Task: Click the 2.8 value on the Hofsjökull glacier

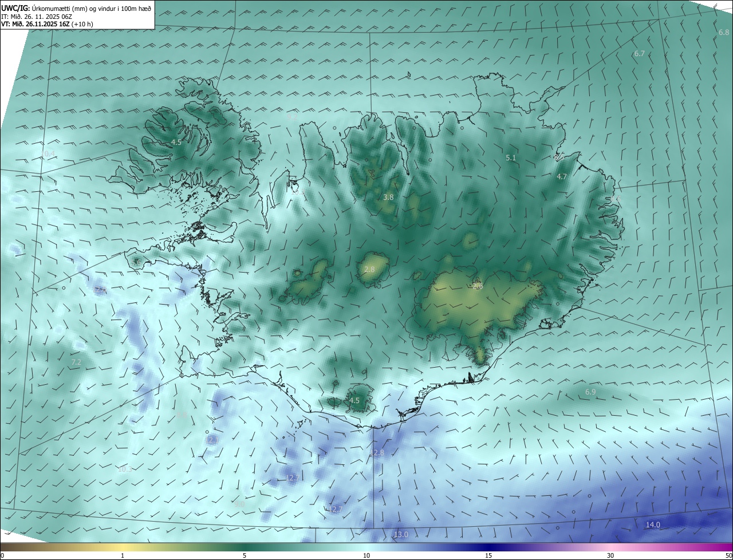Action: pos(369,269)
